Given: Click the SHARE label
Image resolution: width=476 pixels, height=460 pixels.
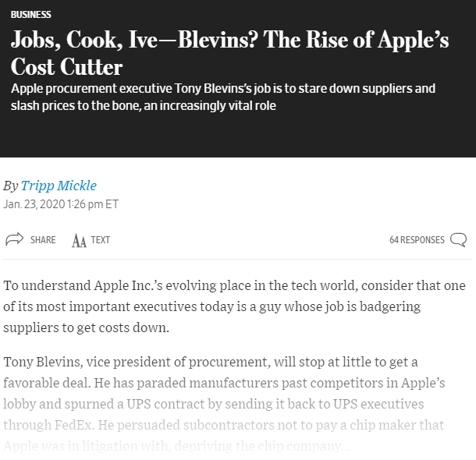Looking at the screenshot, I should pyautogui.click(x=43, y=239).
